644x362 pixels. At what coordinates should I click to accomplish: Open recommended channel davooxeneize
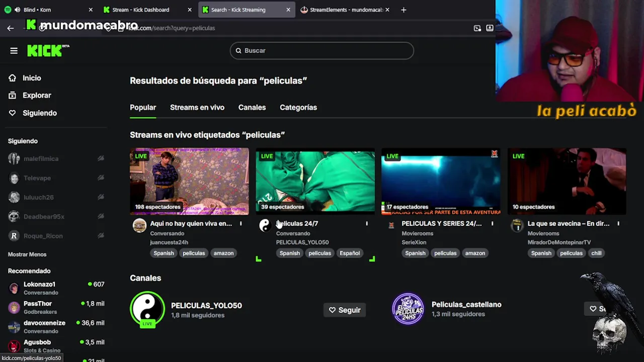point(44,323)
